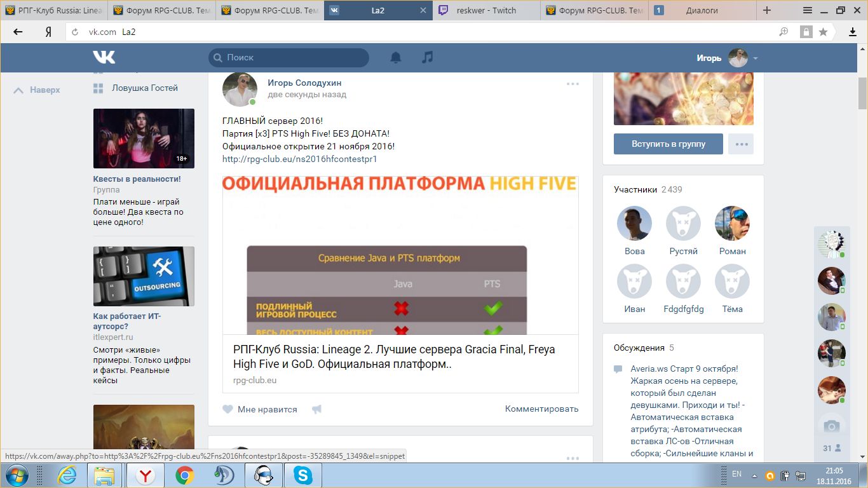Viewport: 868px width, 488px height.
Task: Open member Вова avatar
Action: point(634,223)
